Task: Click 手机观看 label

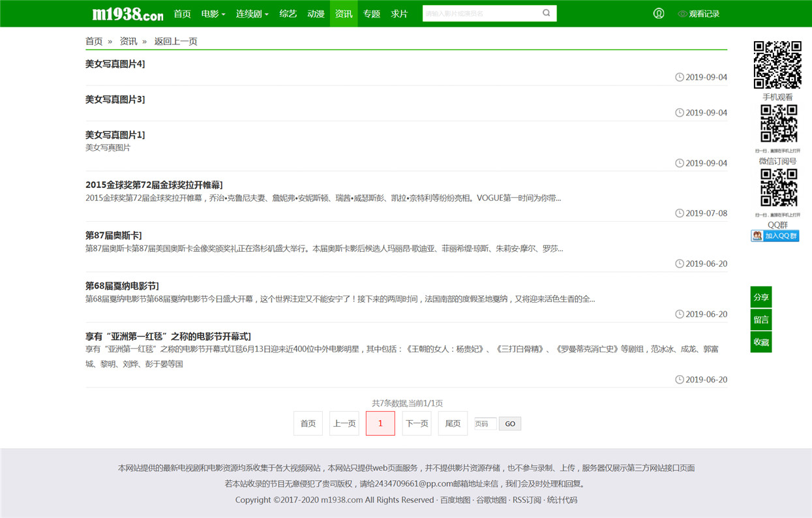Action: tap(777, 97)
